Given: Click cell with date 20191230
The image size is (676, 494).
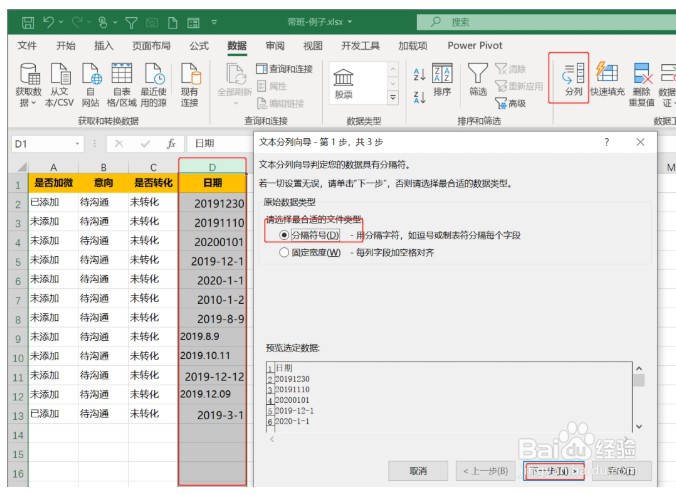Looking at the screenshot, I should 212,203.
